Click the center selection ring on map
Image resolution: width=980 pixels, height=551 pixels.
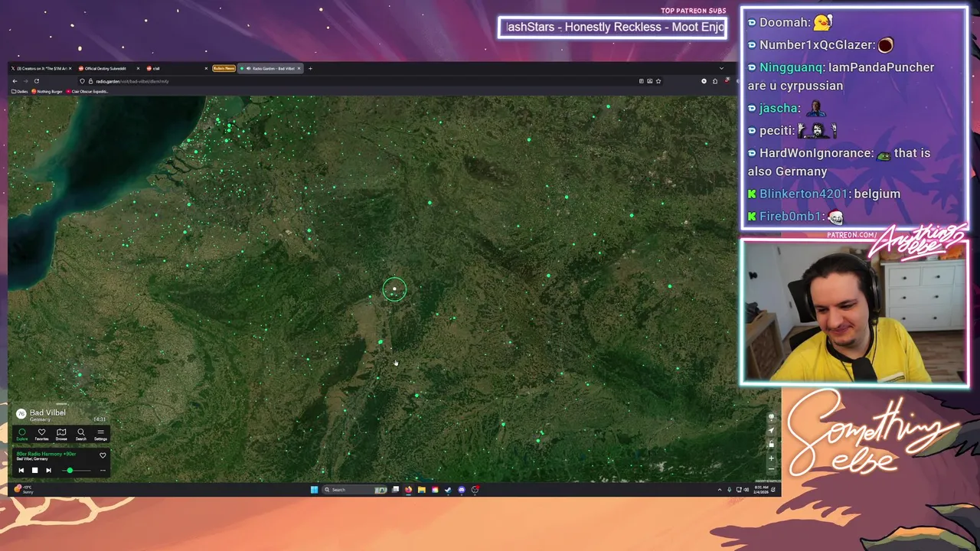tap(394, 289)
